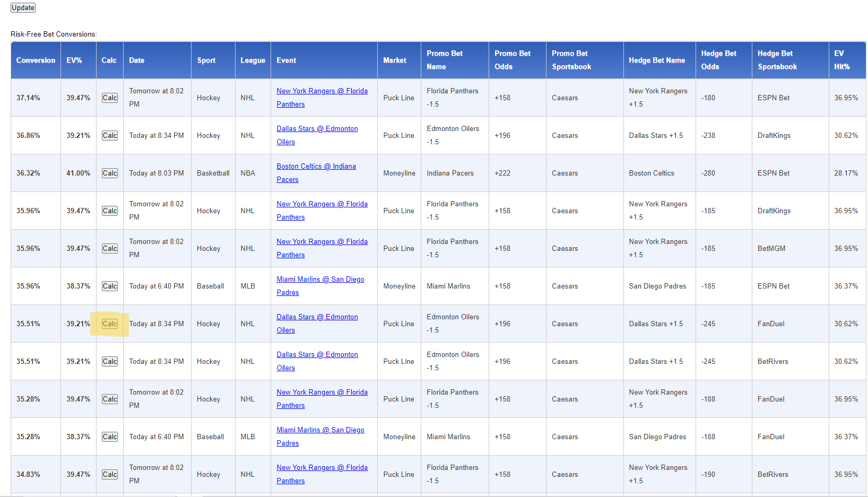Image resolution: width=868 pixels, height=497 pixels.
Task: Select the 'Today at 8:03 PM' date cell
Action: click(157, 173)
